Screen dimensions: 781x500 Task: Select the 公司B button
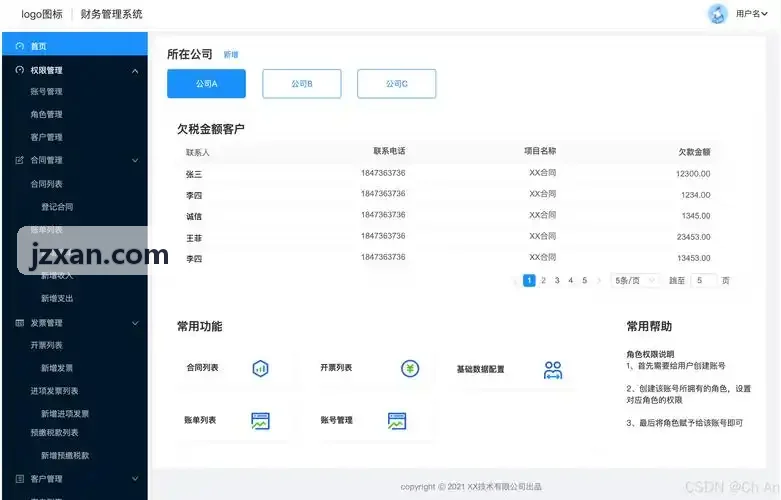pyautogui.click(x=302, y=84)
